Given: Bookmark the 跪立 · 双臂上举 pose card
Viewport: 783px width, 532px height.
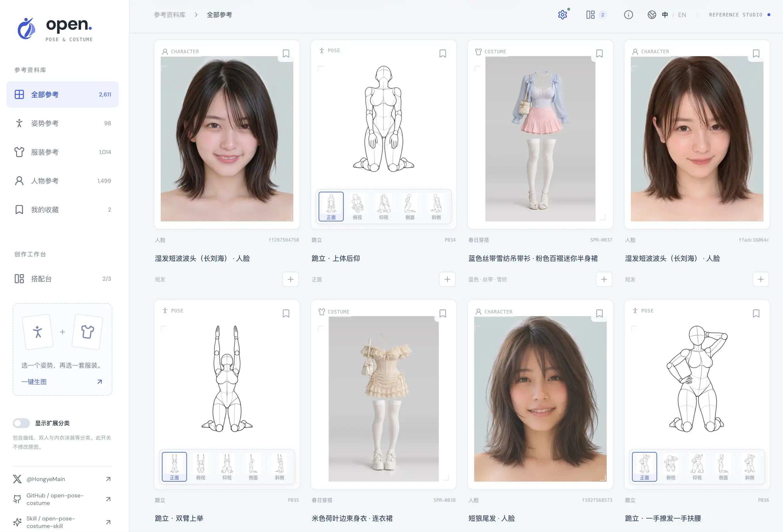Looking at the screenshot, I should (x=286, y=313).
